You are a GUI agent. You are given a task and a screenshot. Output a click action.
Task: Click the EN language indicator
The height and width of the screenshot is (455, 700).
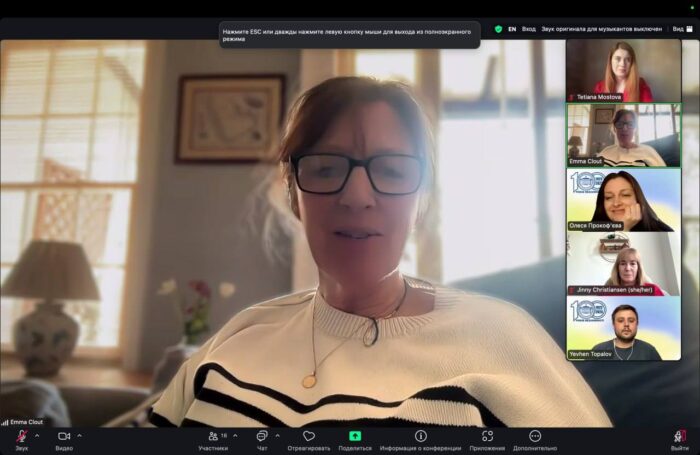512,29
